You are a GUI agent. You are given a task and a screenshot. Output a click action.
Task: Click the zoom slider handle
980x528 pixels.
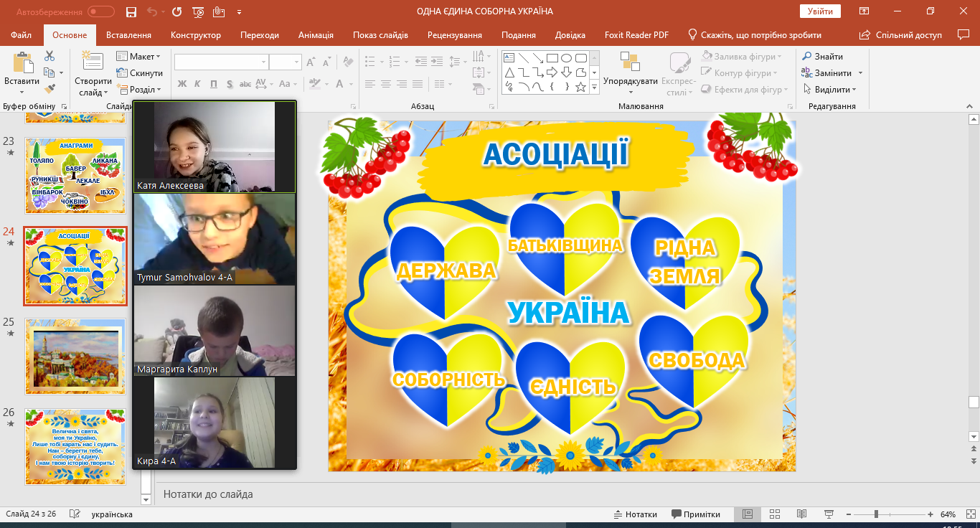(x=876, y=514)
